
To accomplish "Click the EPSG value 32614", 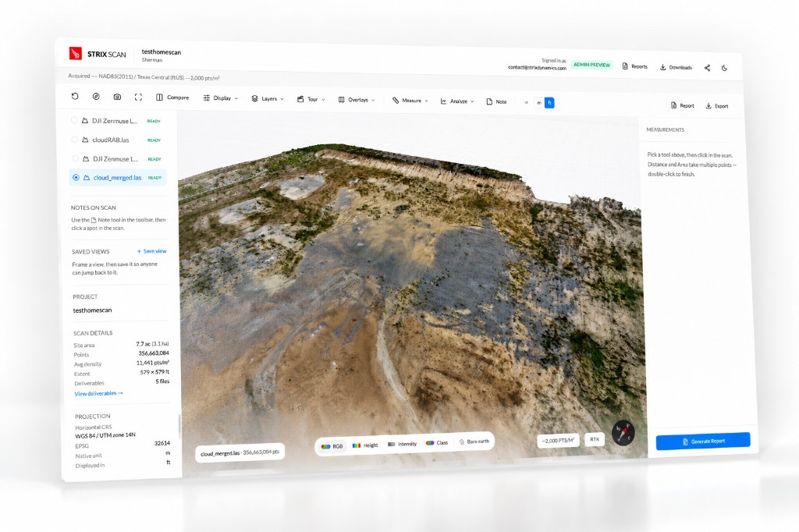I will pos(162,443).
